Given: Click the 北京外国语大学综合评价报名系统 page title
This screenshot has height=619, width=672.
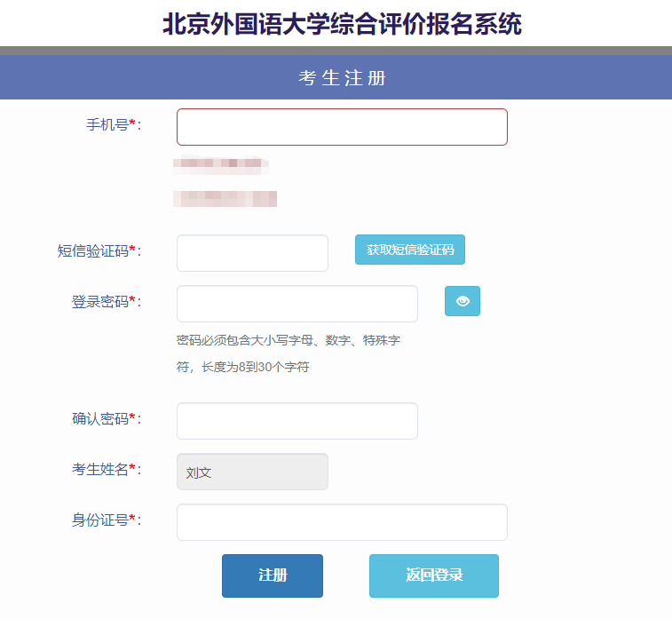Looking at the screenshot, I should pos(342,24).
